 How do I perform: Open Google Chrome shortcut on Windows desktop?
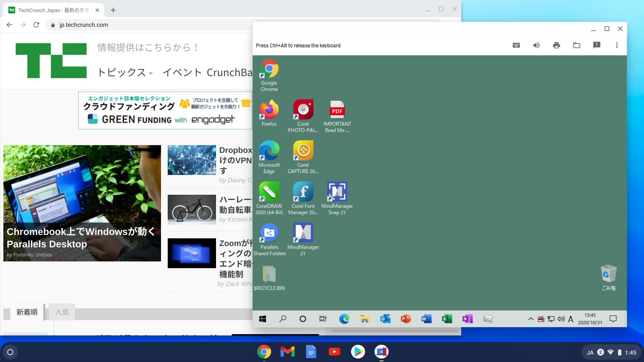tap(269, 75)
